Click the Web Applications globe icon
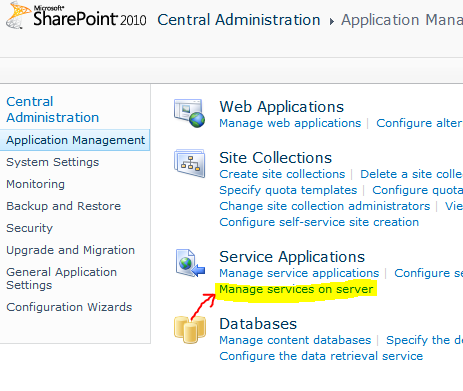Viewport: 463px width, 391px height. [x=189, y=113]
